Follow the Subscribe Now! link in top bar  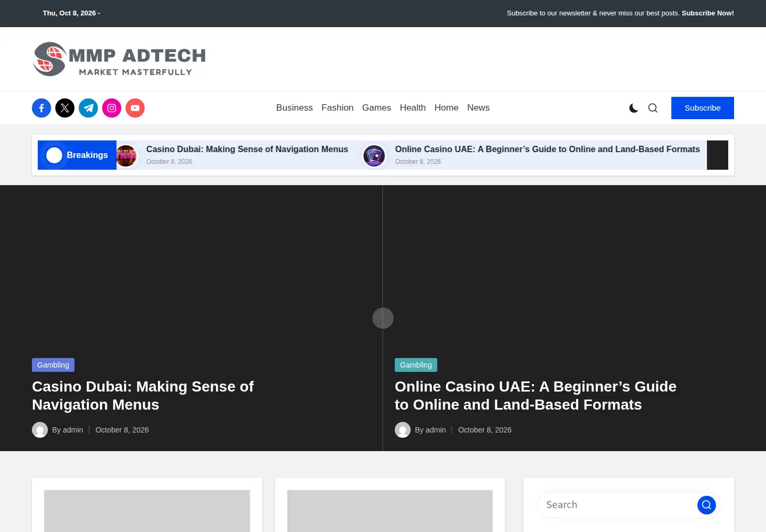[707, 13]
